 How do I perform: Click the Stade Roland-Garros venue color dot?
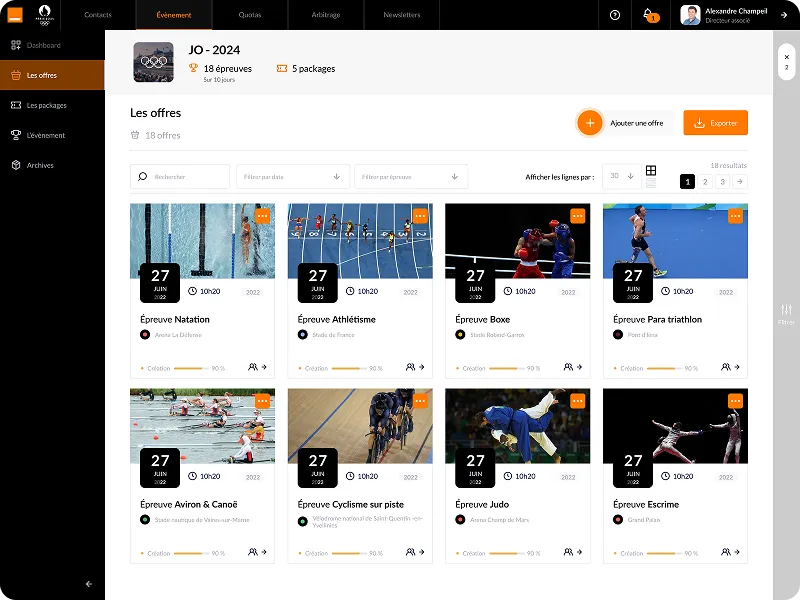460,335
